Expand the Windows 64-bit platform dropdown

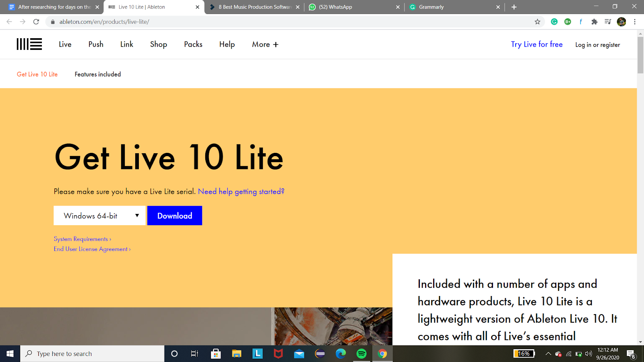[x=99, y=216]
